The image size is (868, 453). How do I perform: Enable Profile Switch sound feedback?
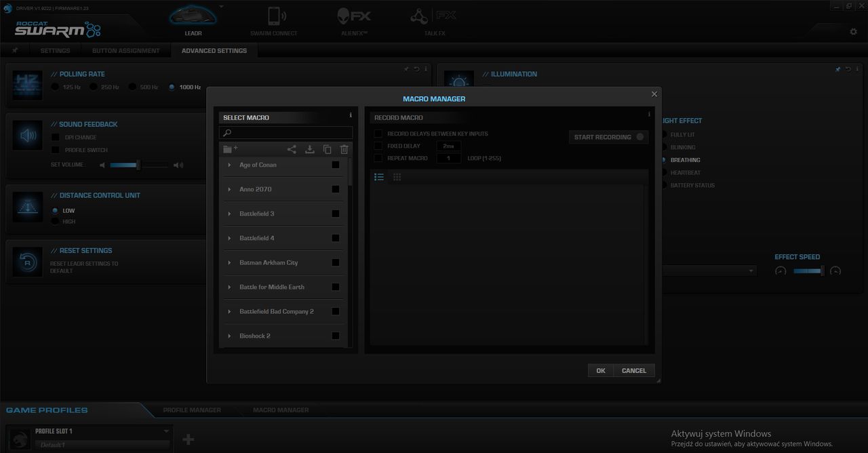pos(56,150)
